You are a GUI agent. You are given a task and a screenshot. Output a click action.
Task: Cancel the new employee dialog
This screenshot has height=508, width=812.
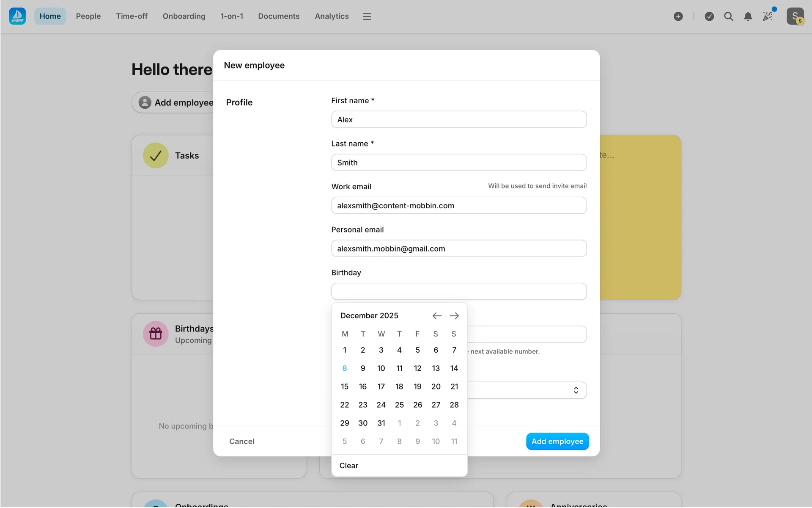(241, 441)
